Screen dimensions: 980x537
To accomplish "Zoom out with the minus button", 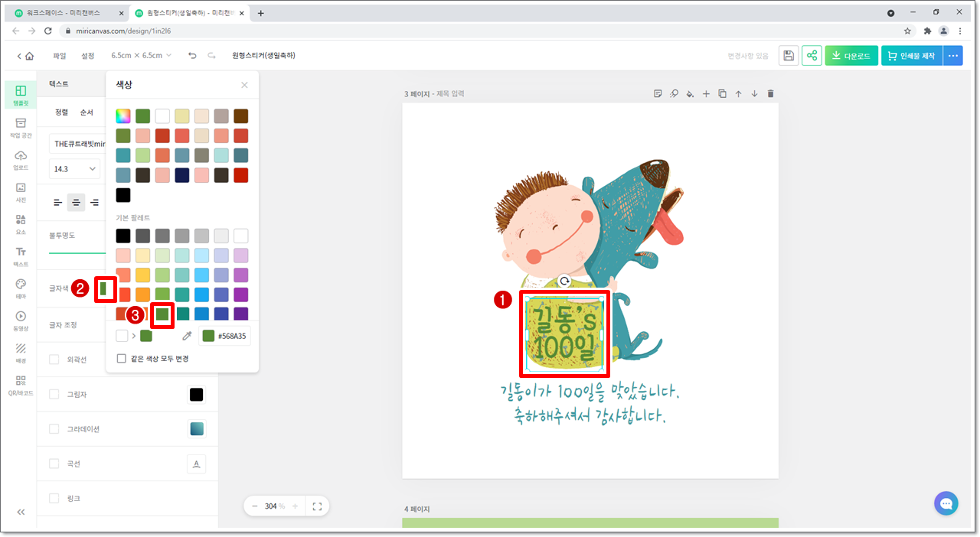I will [255, 506].
